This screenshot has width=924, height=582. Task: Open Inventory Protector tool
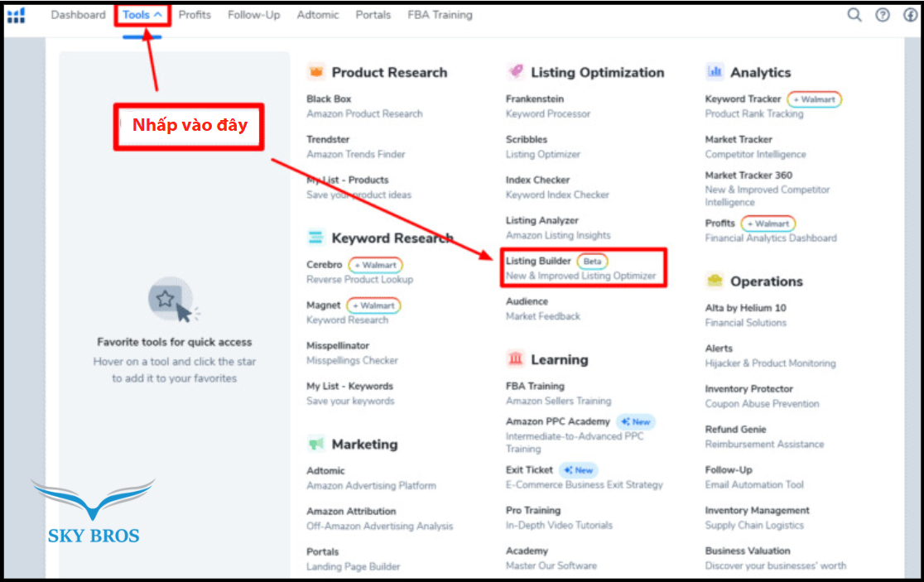point(748,389)
